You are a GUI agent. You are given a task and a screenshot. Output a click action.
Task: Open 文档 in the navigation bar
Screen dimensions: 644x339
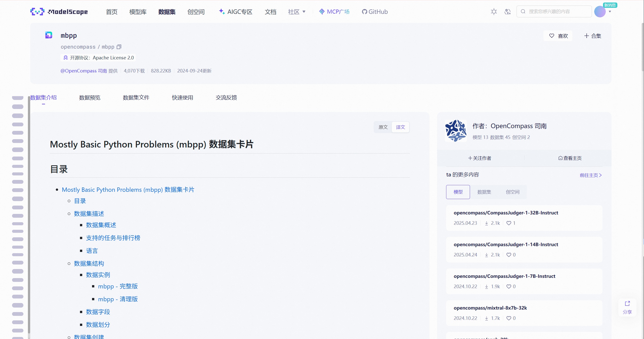(271, 12)
